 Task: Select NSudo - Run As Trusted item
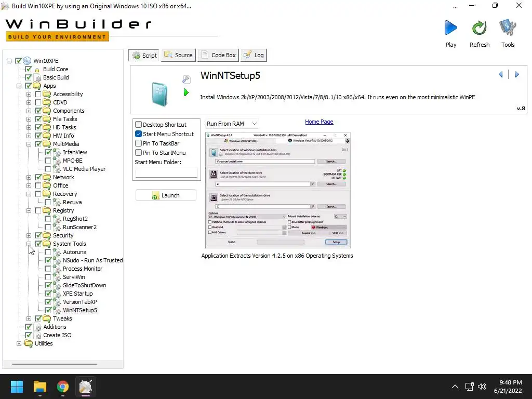point(92,260)
